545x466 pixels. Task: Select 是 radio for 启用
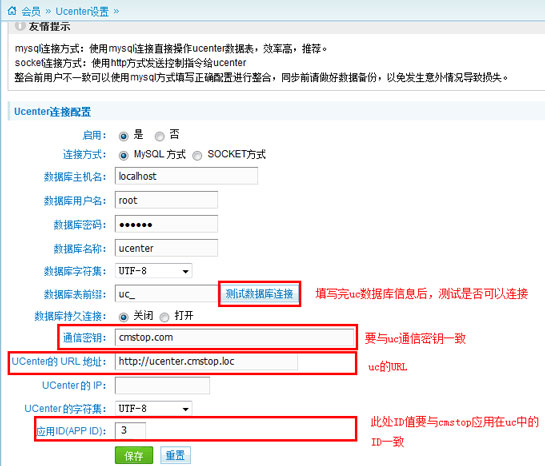click(123, 136)
